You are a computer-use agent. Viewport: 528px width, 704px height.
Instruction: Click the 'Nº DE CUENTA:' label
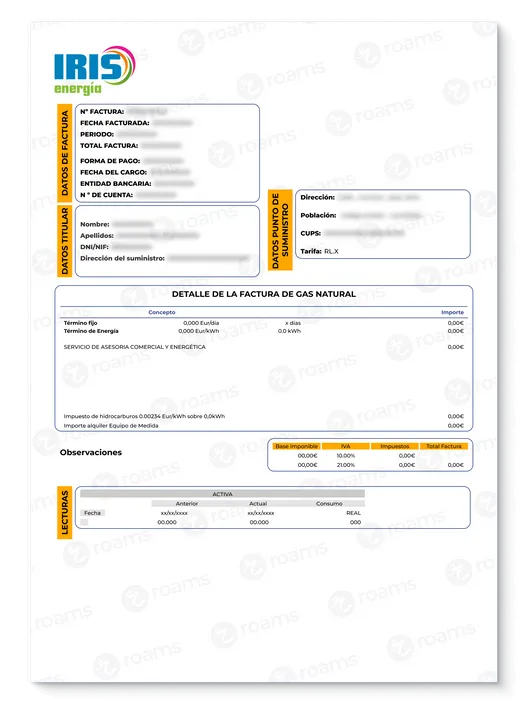pos(106,195)
